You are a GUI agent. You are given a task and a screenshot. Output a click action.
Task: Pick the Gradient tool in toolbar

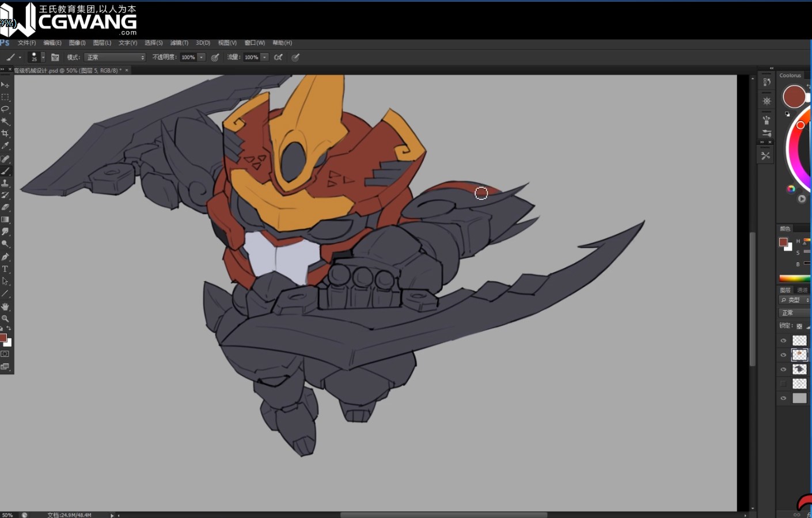tap(5, 220)
